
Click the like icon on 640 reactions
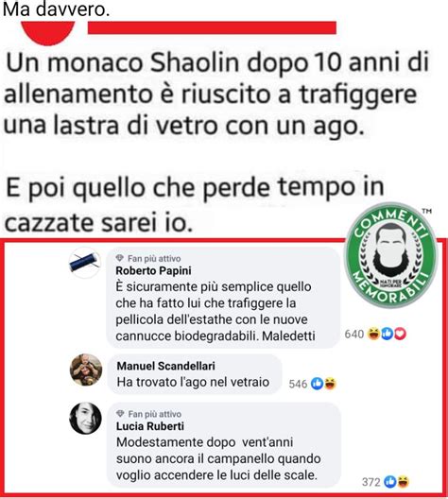[x=387, y=334]
